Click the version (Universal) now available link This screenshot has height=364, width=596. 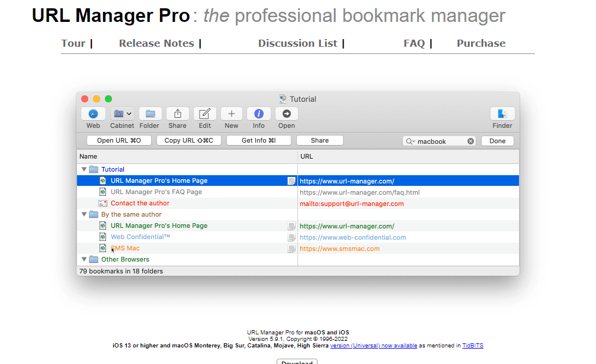point(374,346)
